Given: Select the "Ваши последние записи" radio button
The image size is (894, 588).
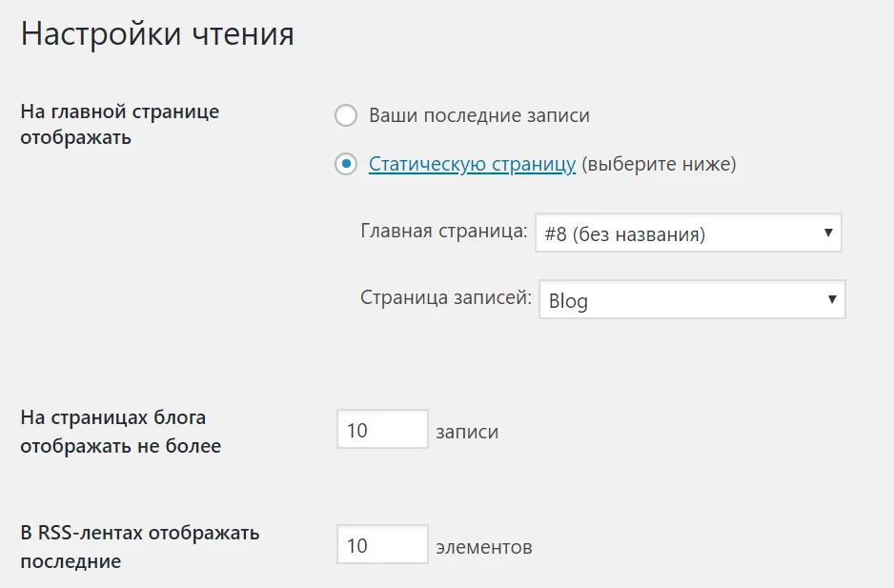Looking at the screenshot, I should pyautogui.click(x=345, y=116).
